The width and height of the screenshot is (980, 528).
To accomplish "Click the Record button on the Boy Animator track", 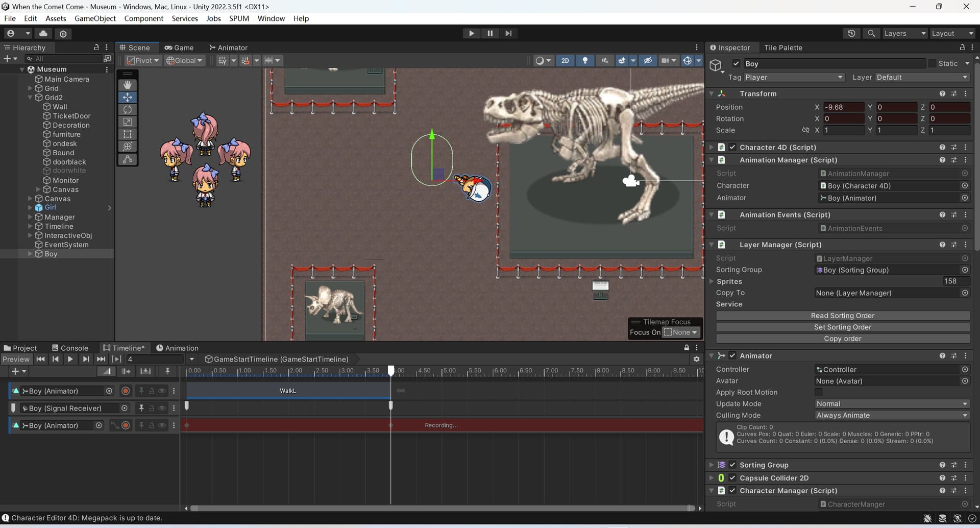I will 125,391.
